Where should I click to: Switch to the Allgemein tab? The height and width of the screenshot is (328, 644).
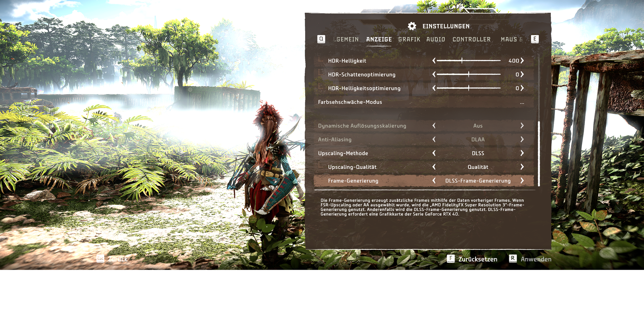tap(346, 39)
